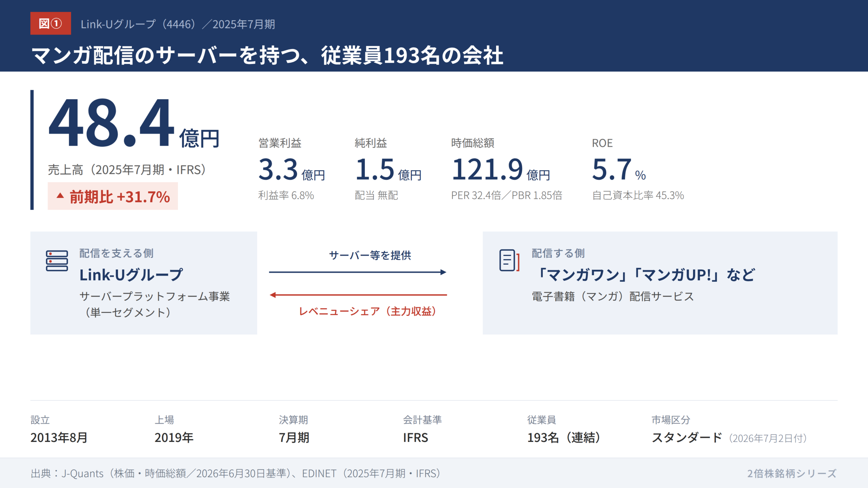Click the 市場区分 スタンダード entry
This screenshot has width=868, height=488.
[x=729, y=429]
